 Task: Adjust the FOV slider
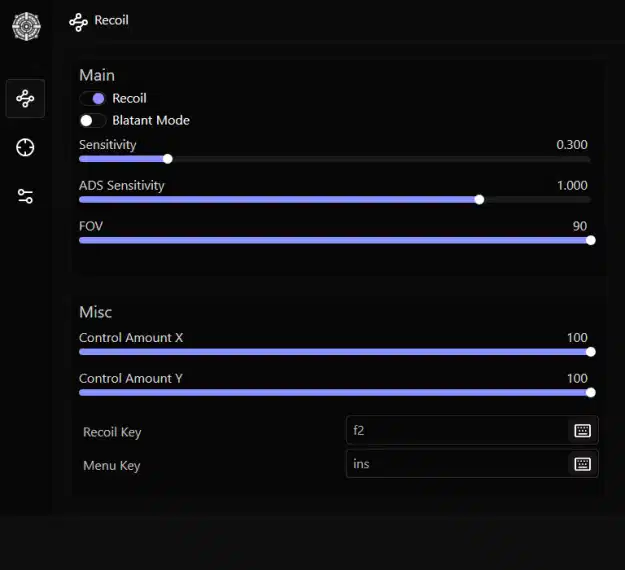coord(337,240)
